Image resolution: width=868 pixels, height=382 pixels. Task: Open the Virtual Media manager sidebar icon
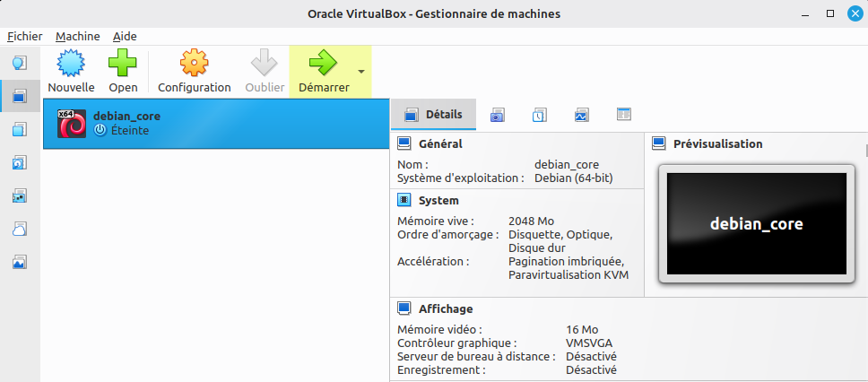click(20, 162)
